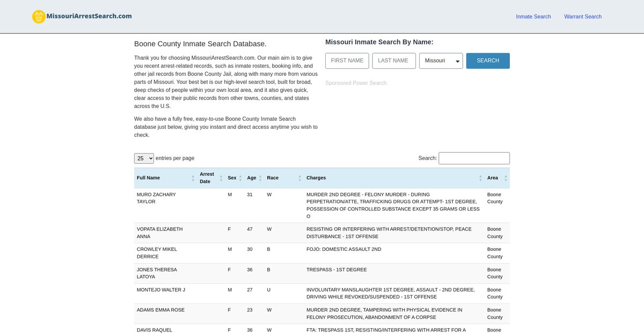Screen dimensions: 644x333
Task: Click the table Search filter box
Action: [x=474, y=158]
